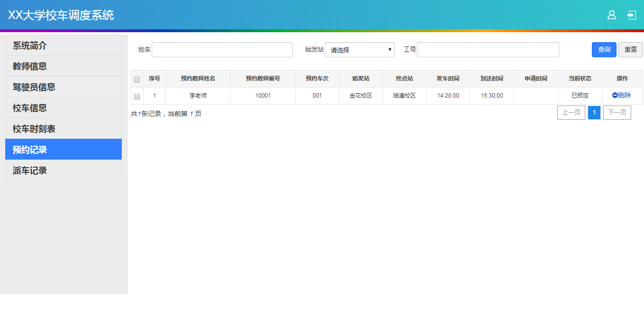Click the 到达时间 column header

click(492, 79)
